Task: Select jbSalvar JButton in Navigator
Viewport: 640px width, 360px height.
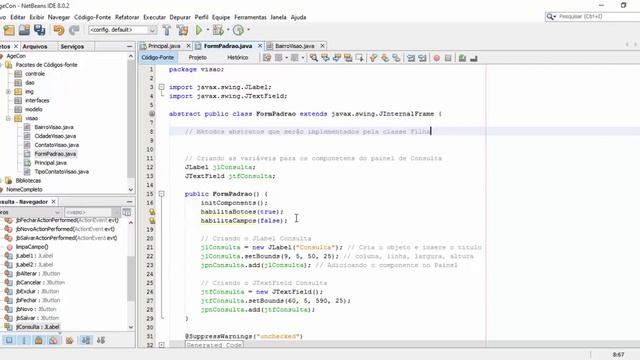Action: coord(37,318)
